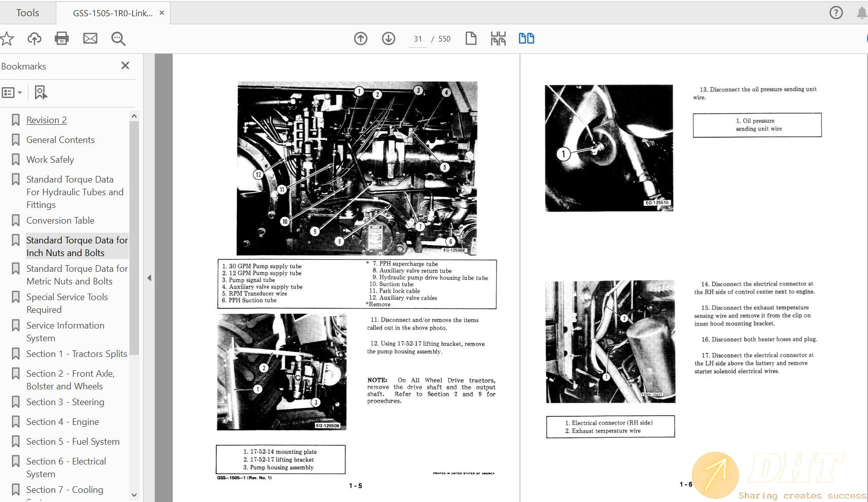Click the single page view icon

[471, 39]
